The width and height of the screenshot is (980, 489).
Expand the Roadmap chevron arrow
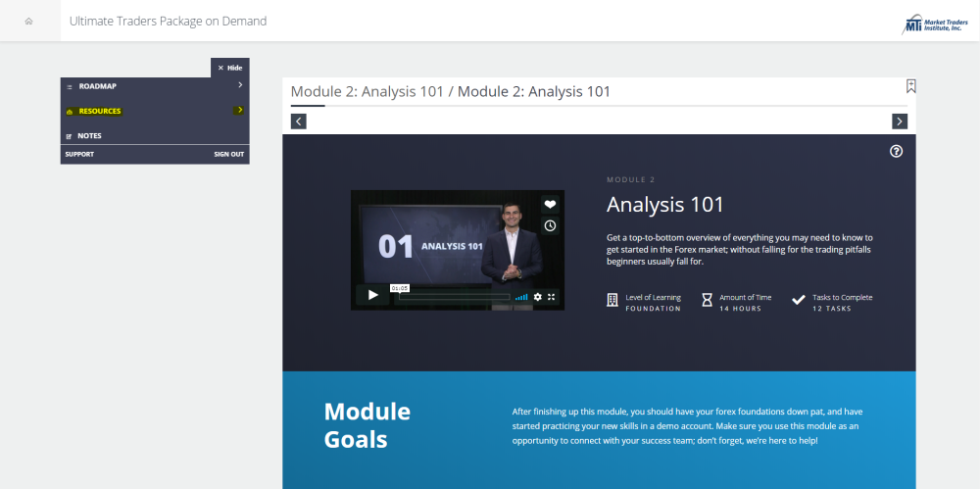point(240,85)
